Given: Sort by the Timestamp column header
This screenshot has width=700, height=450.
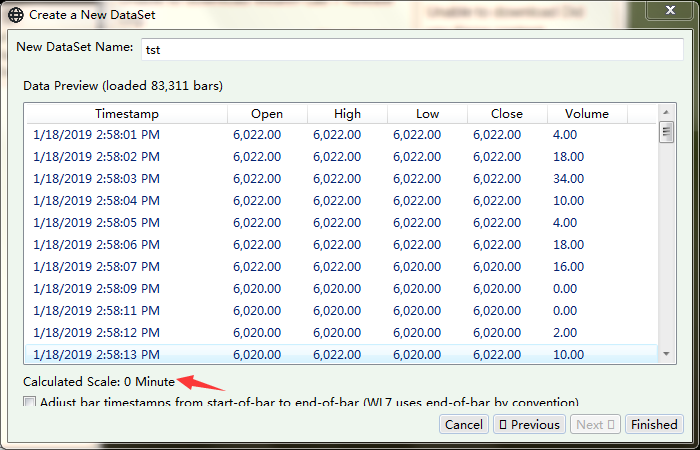Looking at the screenshot, I should [x=126, y=113].
